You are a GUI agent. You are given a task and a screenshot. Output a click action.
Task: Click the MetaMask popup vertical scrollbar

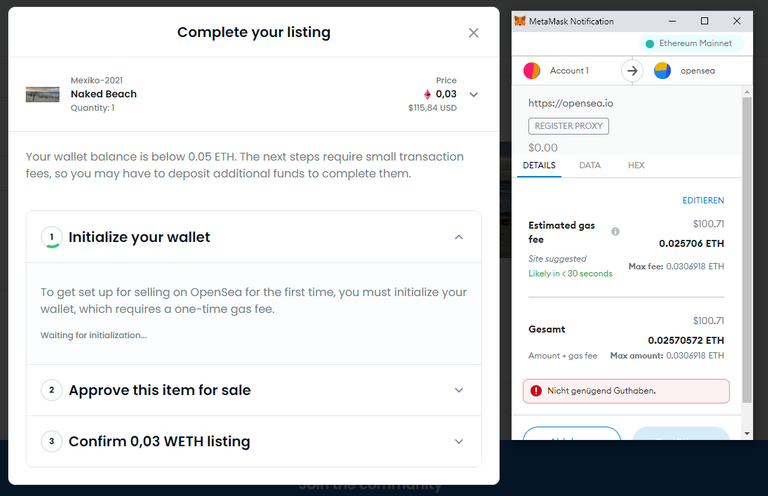click(747, 250)
